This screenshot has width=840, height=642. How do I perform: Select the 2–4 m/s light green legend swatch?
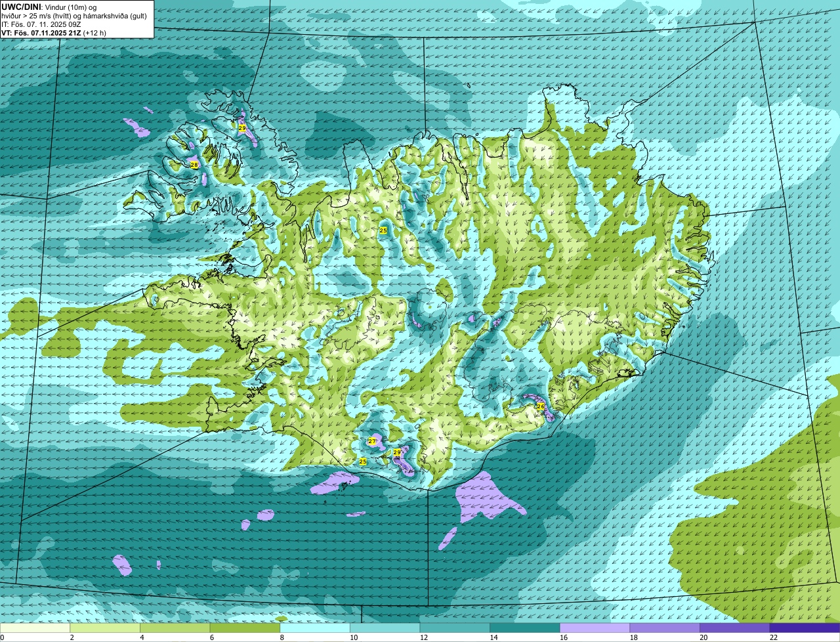(106, 628)
